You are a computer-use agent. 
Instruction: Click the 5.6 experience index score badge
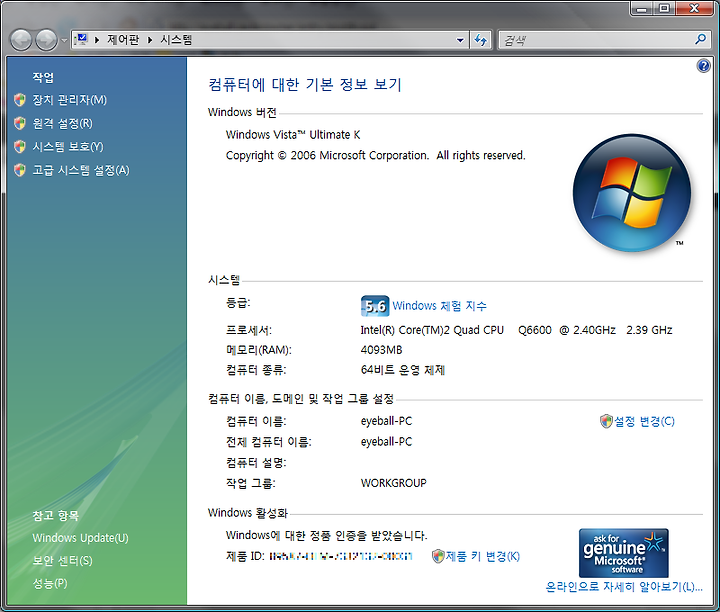click(x=375, y=306)
